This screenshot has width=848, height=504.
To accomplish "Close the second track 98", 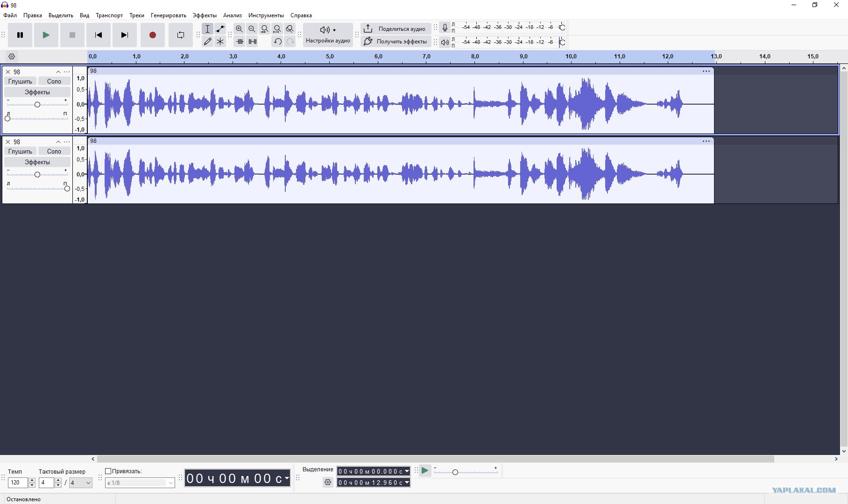I will coord(8,142).
